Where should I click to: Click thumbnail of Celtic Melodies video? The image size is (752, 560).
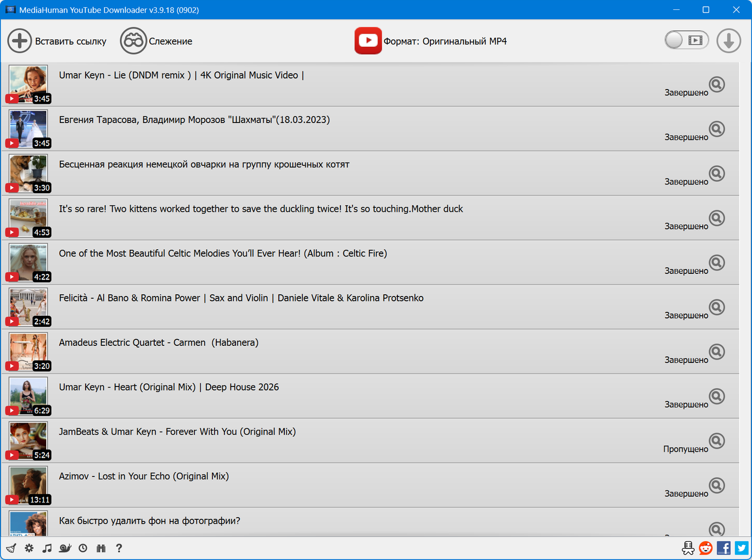29,262
